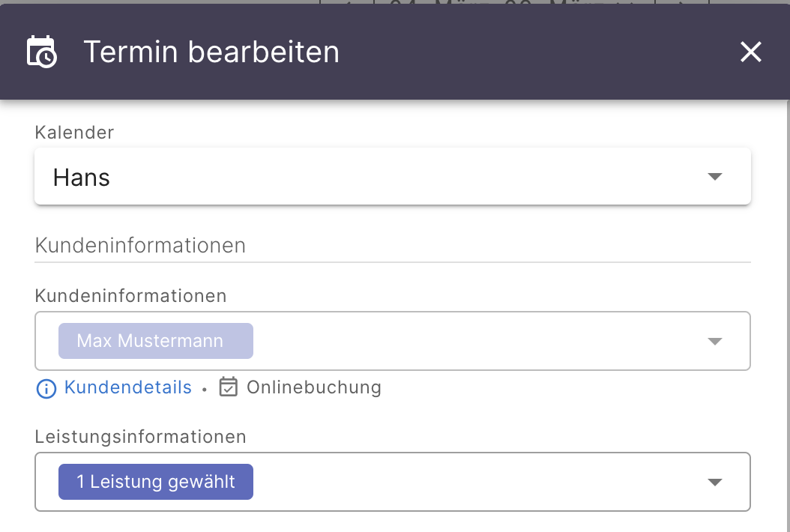790x532 pixels.
Task: Click the clock detail inside the header calendar icon
Action: pos(48,58)
